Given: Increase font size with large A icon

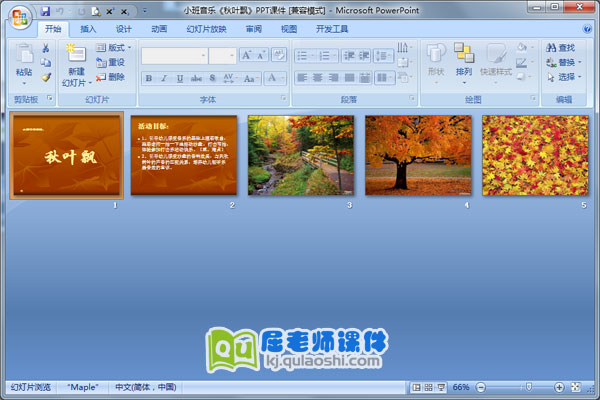Looking at the screenshot, I should (246, 56).
